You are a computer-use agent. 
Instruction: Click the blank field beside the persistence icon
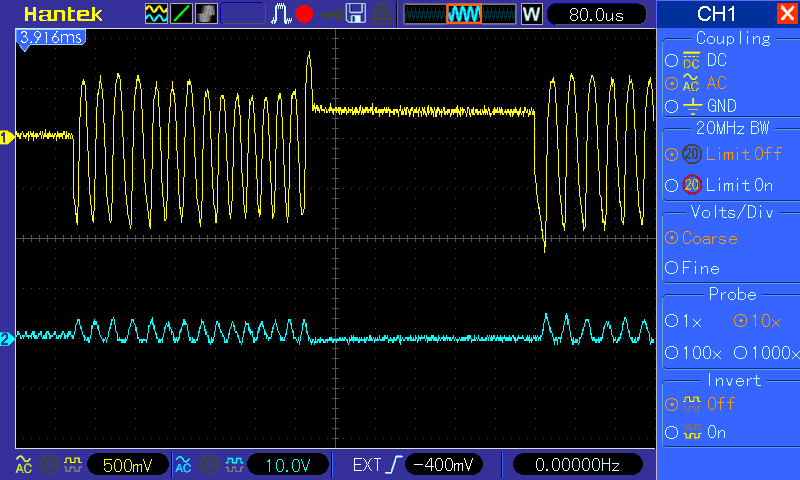(243, 14)
